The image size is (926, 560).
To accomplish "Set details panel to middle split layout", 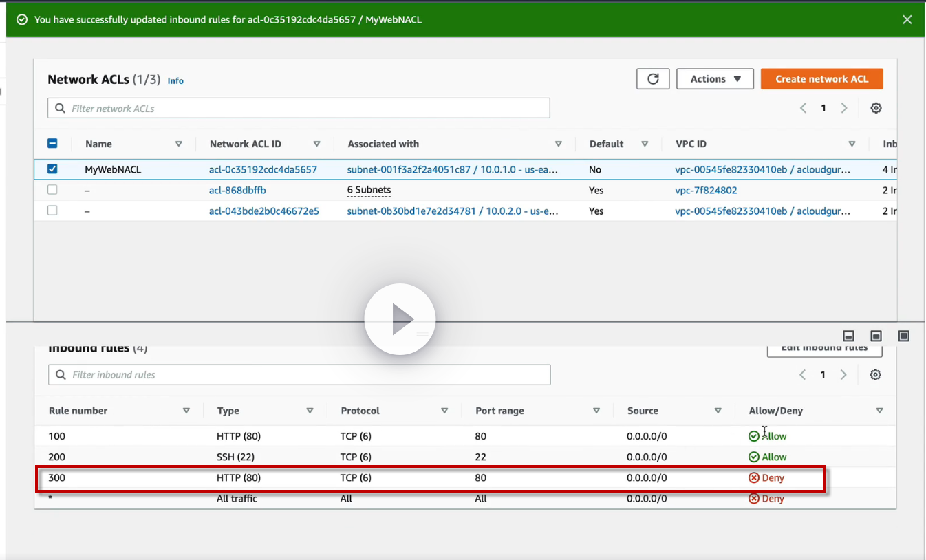I will [876, 336].
